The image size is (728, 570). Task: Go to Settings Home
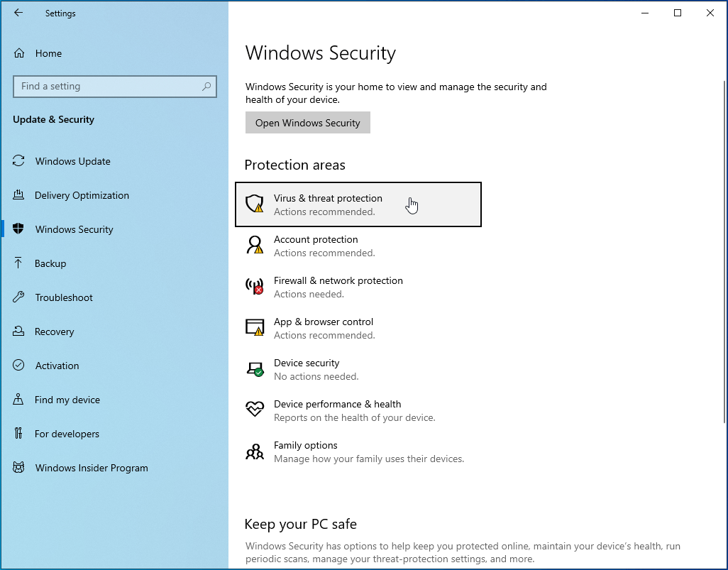pos(48,53)
